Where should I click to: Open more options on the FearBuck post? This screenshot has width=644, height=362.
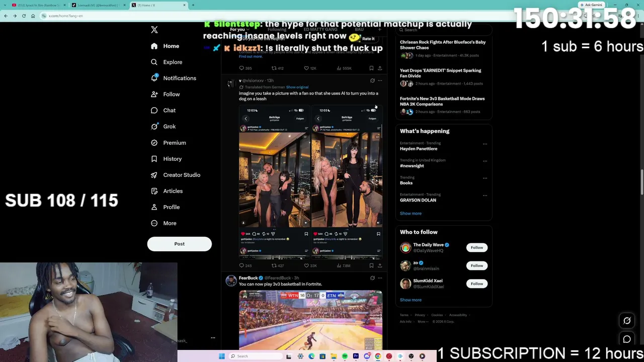(x=380, y=278)
